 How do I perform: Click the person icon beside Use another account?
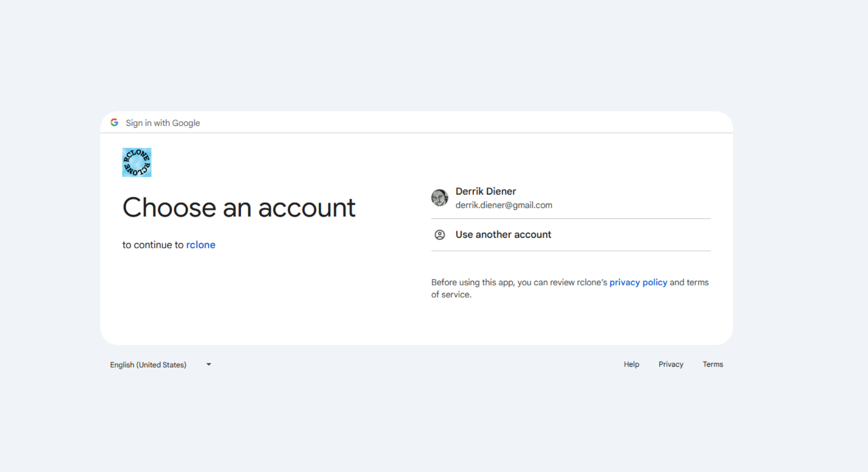(x=440, y=235)
